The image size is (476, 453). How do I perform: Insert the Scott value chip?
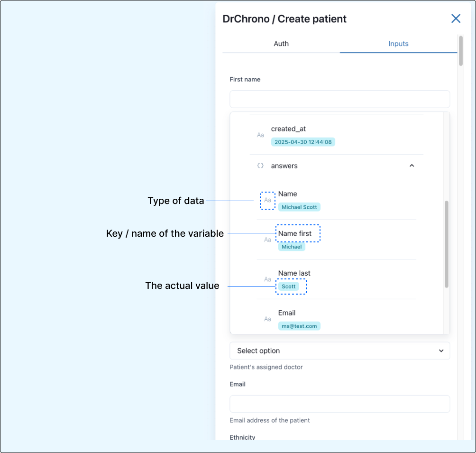pyautogui.click(x=288, y=286)
